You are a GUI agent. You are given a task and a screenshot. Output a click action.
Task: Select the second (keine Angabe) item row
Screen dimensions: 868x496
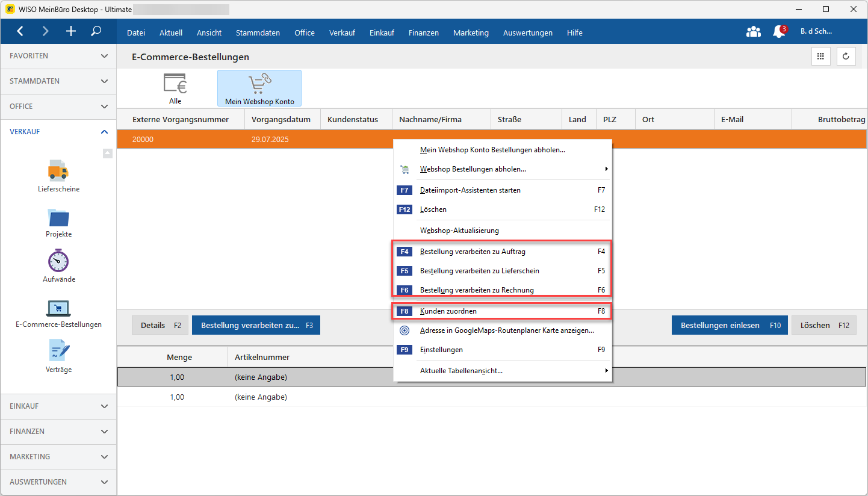click(x=492, y=397)
